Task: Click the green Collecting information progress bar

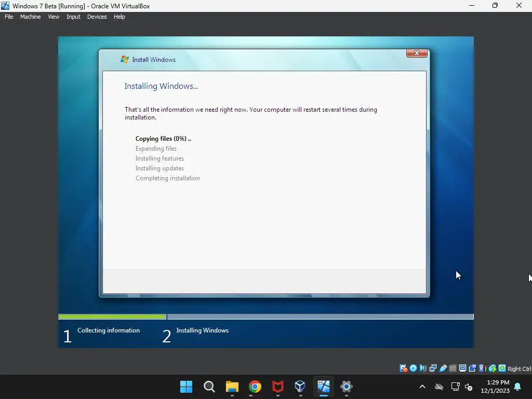Action: tap(112, 316)
